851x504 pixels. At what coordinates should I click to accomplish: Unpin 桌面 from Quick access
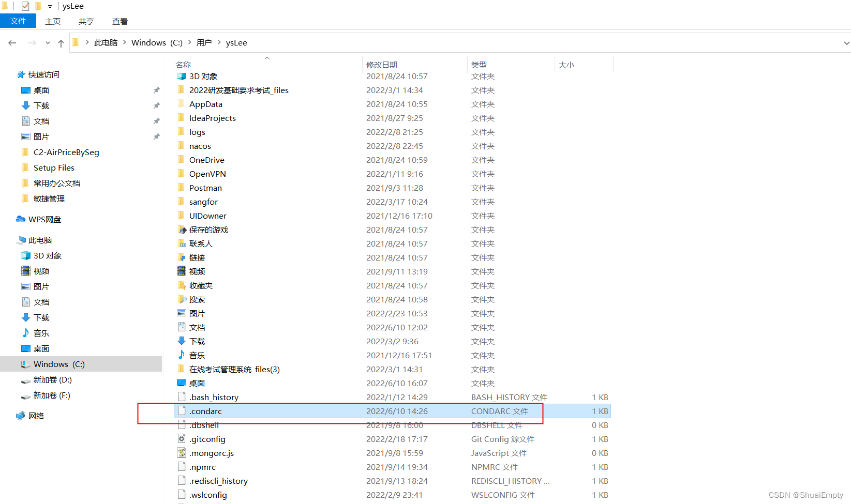click(156, 90)
